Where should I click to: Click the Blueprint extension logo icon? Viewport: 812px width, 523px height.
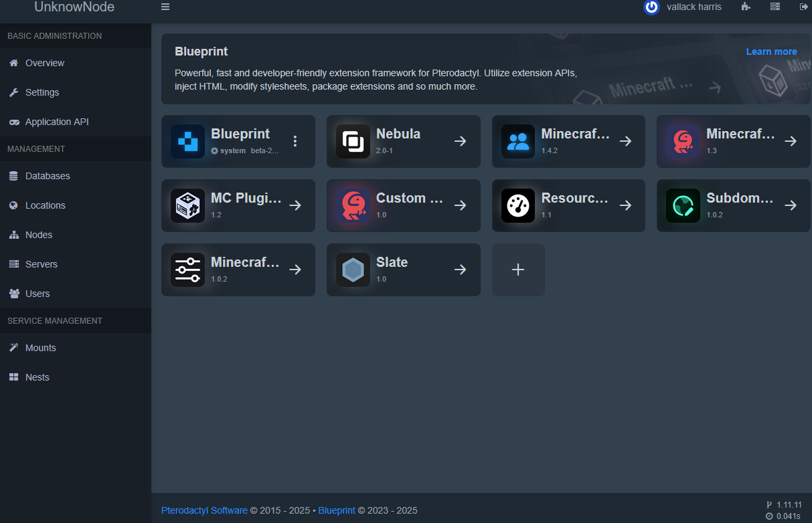[187, 141]
